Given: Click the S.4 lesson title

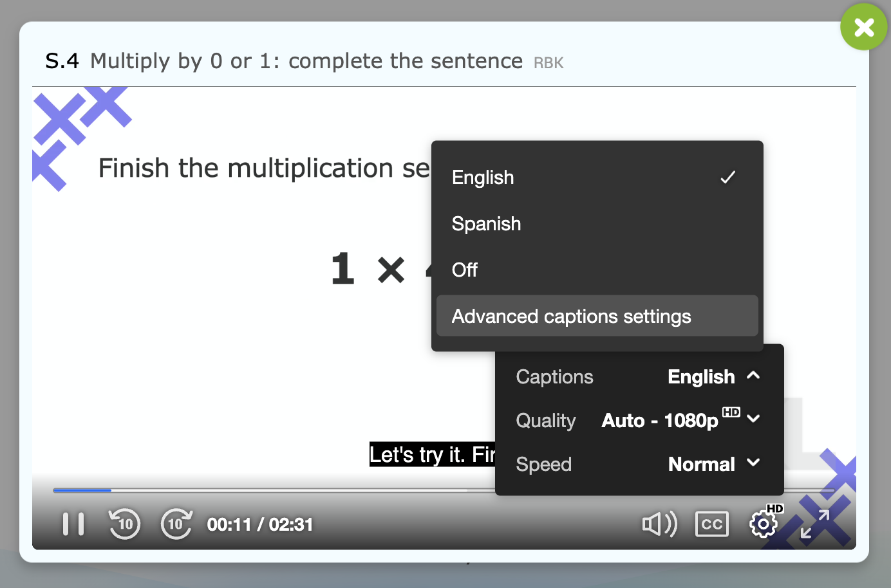Looking at the screenshot, I should [284, 61].
